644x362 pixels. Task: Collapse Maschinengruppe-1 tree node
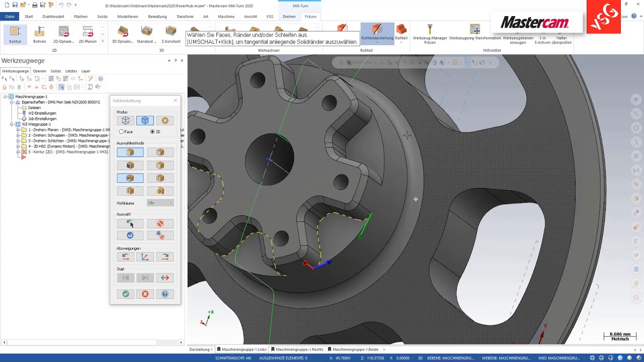pos(5,97)
